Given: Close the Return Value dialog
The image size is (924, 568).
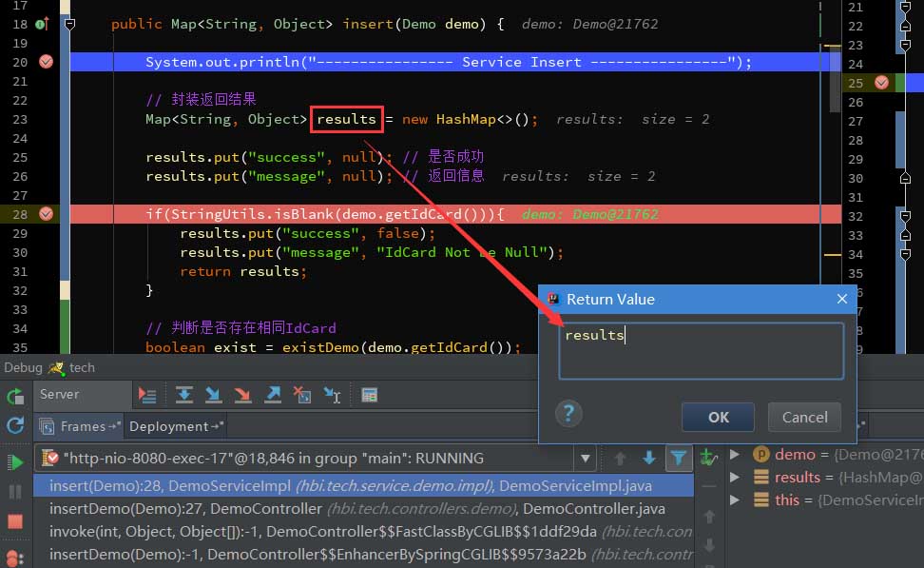Looking at the screenshot, I should pos(842,299).
